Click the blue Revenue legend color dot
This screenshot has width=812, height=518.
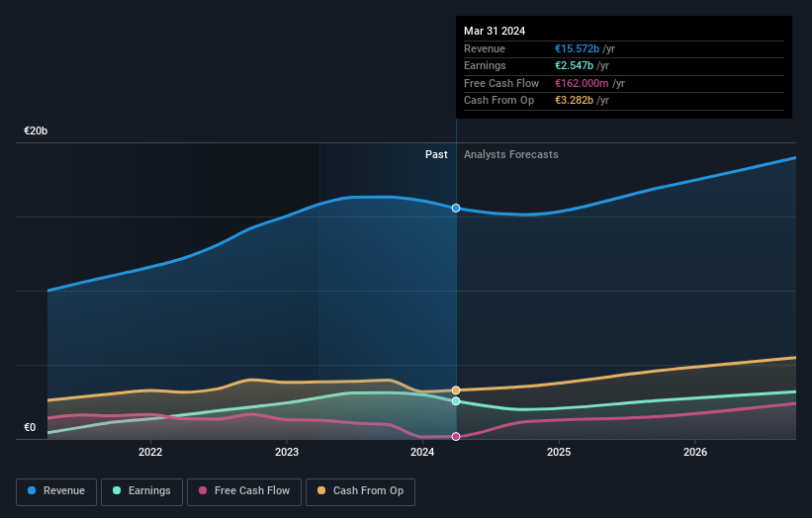tap(32, 490)
